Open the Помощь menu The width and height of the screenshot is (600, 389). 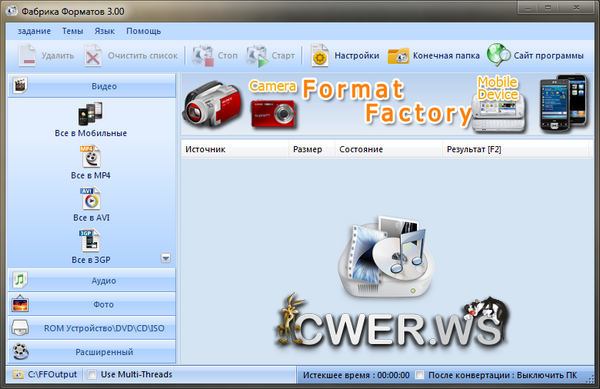pos(143,31)
